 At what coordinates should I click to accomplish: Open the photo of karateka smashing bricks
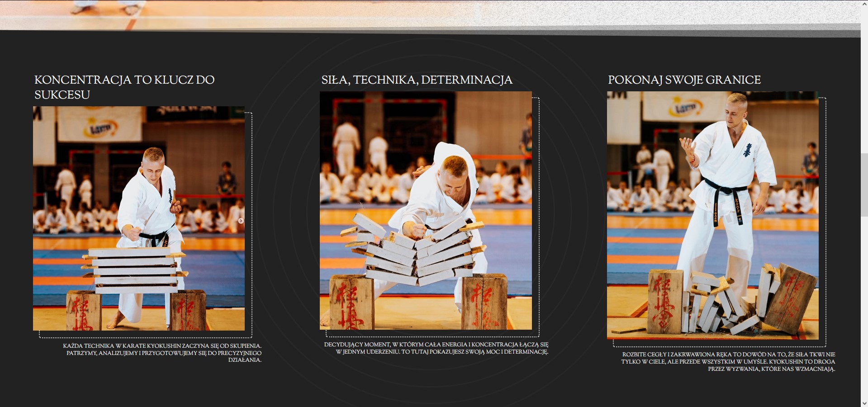coord(426,211)
